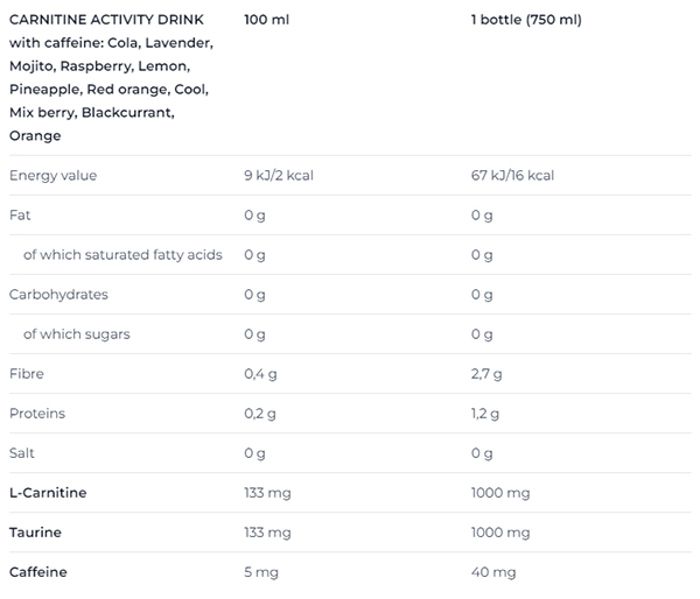Viewport: 700px width, 599px height.
Task: Click the Energy value row label
Action: click(x=53, y=175)
